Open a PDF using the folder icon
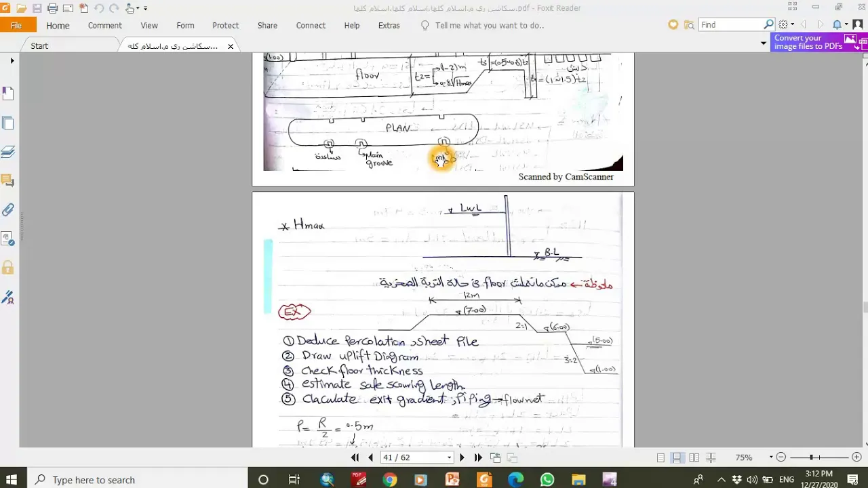The image size is (868, 488). [x=22, y=8]
